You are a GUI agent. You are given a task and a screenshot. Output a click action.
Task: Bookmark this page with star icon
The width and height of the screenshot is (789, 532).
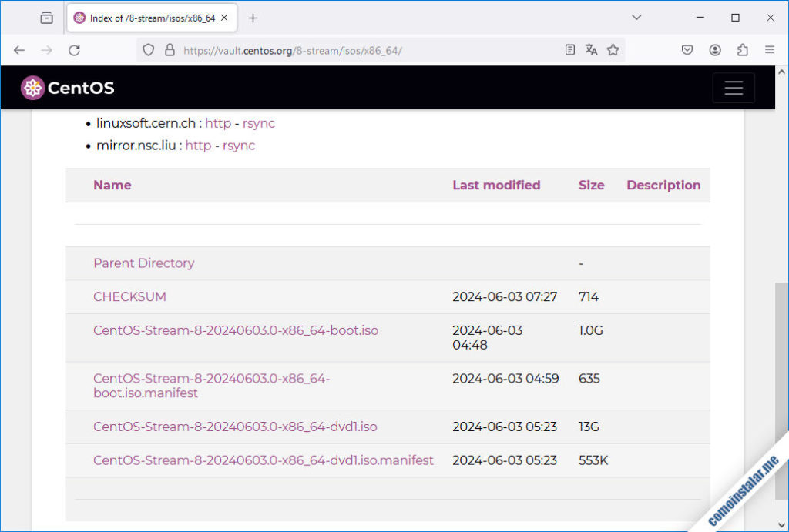(x=613, y=50)
